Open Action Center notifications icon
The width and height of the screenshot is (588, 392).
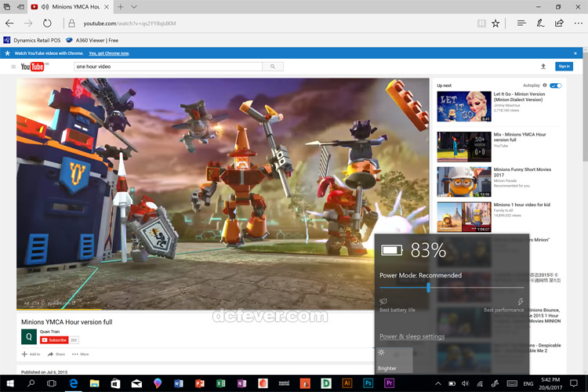574,383
